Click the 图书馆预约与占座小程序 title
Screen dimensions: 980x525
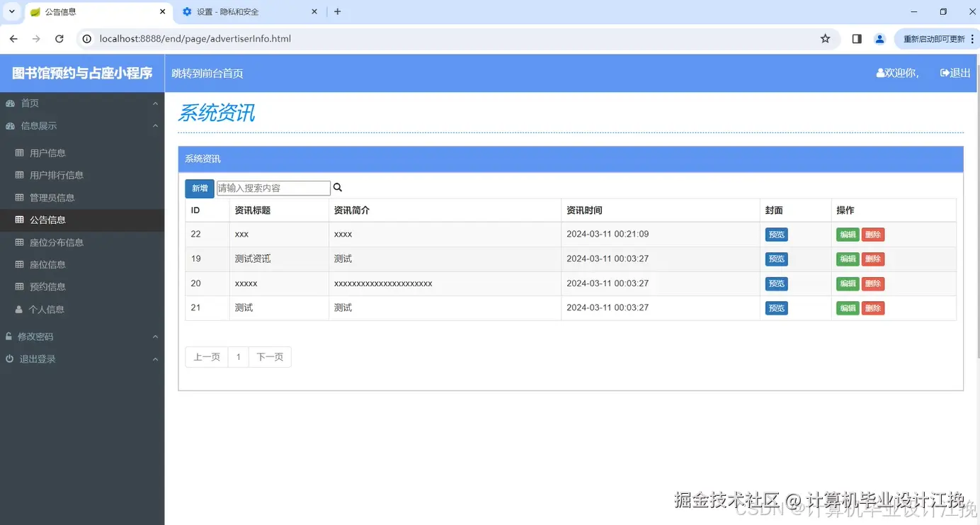pyautogui.click(x=82, y=73)
